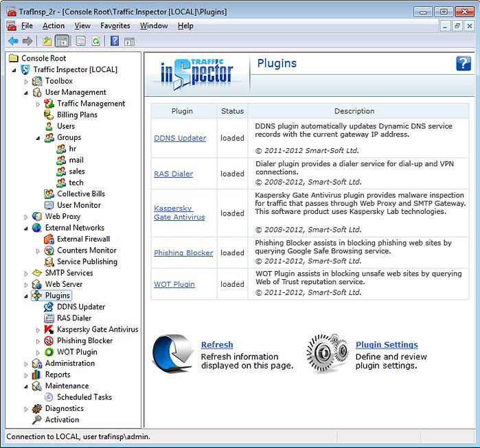
Task: Open the Kaspersky Gate Antivirus link
Action: point(179,213)
